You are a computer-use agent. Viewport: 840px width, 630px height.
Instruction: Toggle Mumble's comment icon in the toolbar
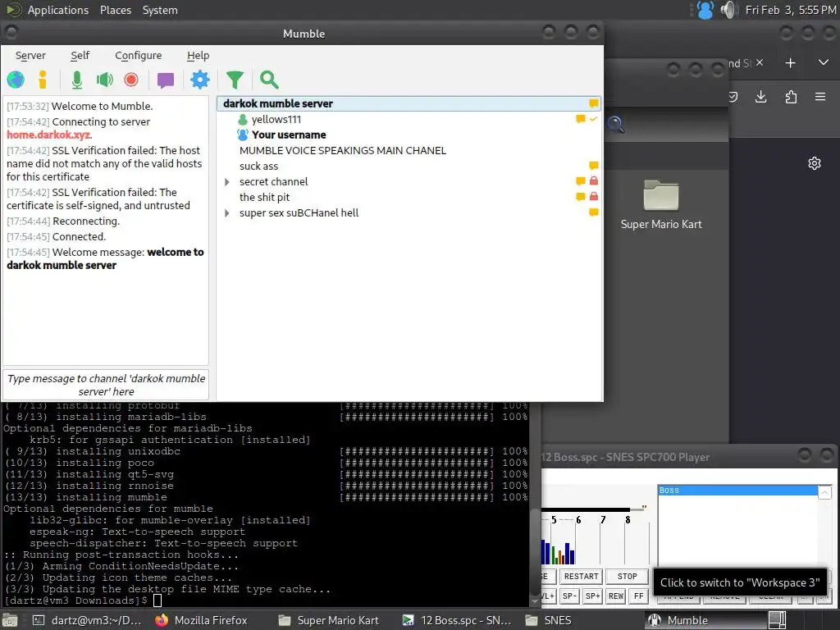pos(166,80)
